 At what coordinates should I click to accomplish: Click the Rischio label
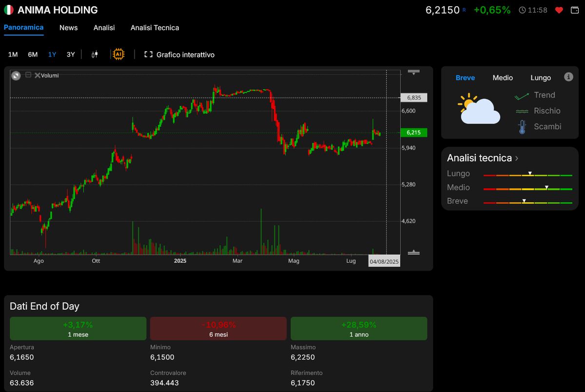click(547, 111)
